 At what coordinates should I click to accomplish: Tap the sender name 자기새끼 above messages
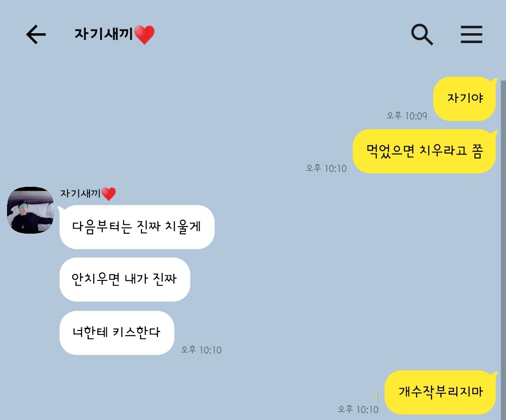point(81,193)
